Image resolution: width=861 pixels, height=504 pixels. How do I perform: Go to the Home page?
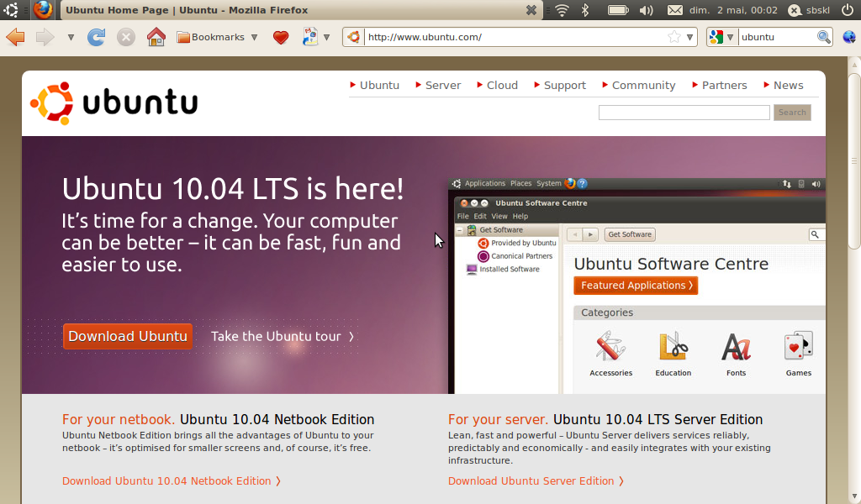(x=156, y=37)
